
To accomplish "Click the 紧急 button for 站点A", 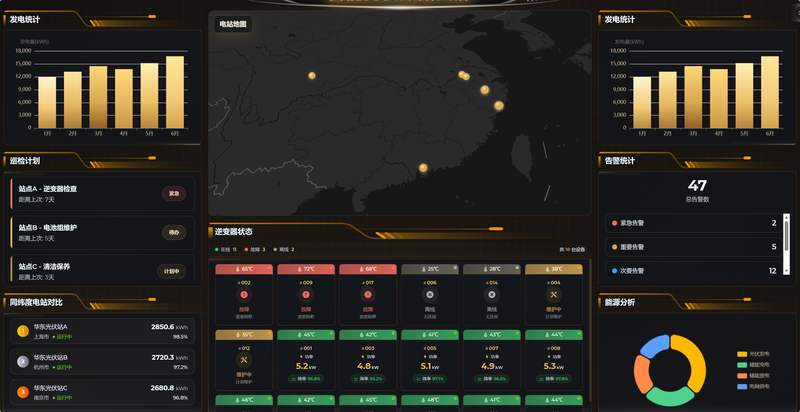I will click(x=174, y=194).
